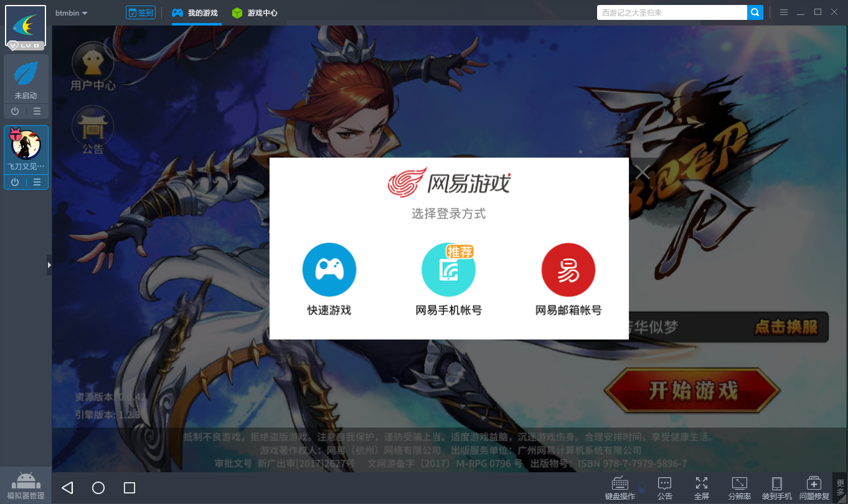This screenshot has height=504, width=848.
Task: Open the 公告 announcement toolbar icon
Action: (665, 488)
